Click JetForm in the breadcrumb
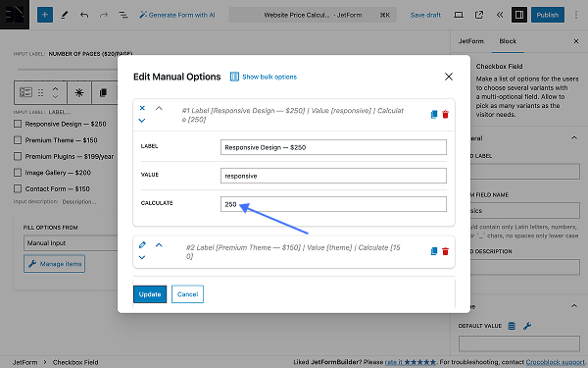 (24, 362)
